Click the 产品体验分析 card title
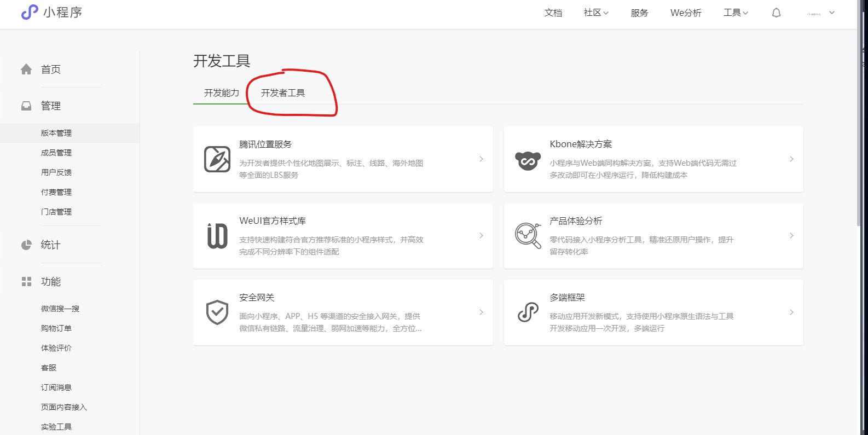Screen dimensions: 868x435 coord(576,221)
